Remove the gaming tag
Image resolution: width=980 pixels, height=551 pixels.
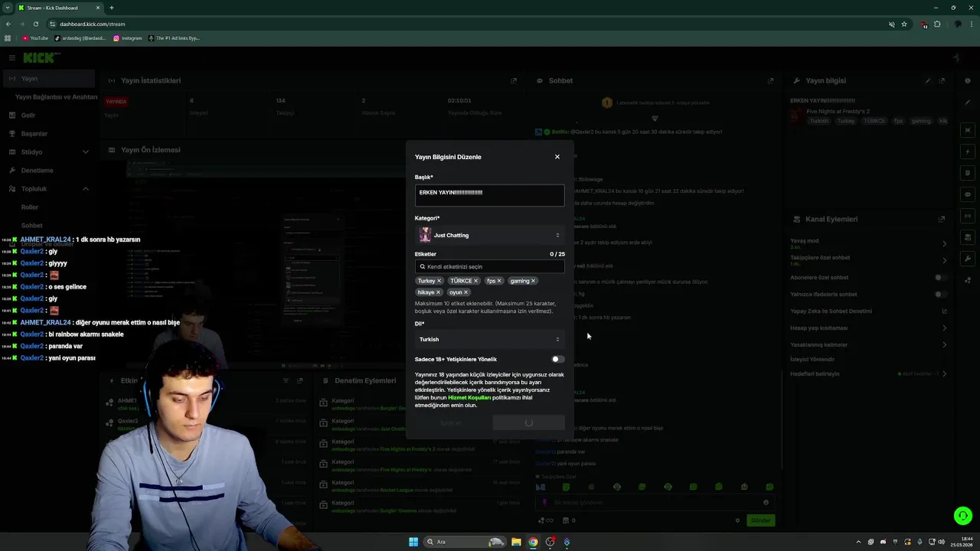coord(533,281)
